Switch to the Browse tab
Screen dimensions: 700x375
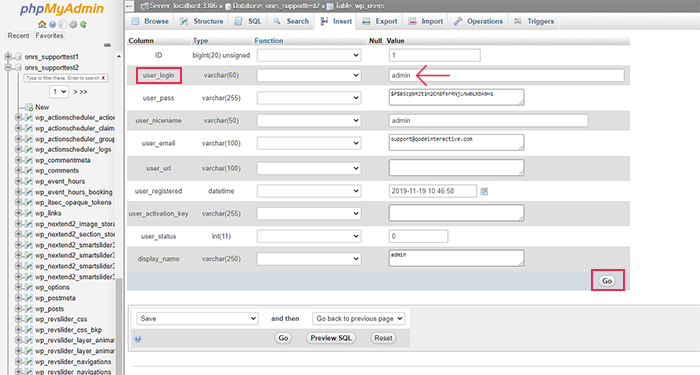[150, 21]
